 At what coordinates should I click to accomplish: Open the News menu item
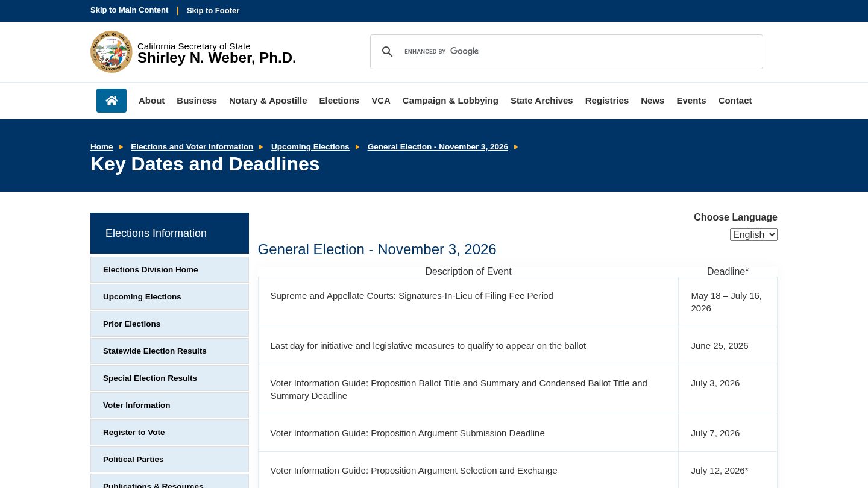(x=652, y=101)
